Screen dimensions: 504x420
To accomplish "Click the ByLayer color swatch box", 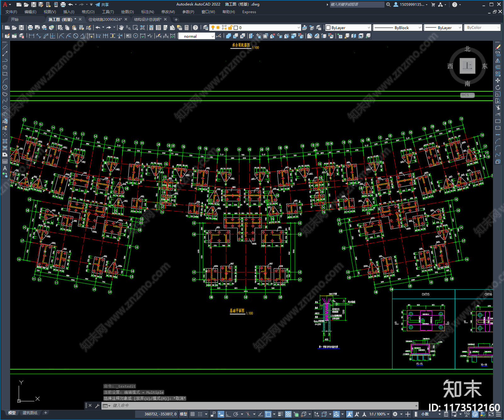I will click(x=328, y=28).
